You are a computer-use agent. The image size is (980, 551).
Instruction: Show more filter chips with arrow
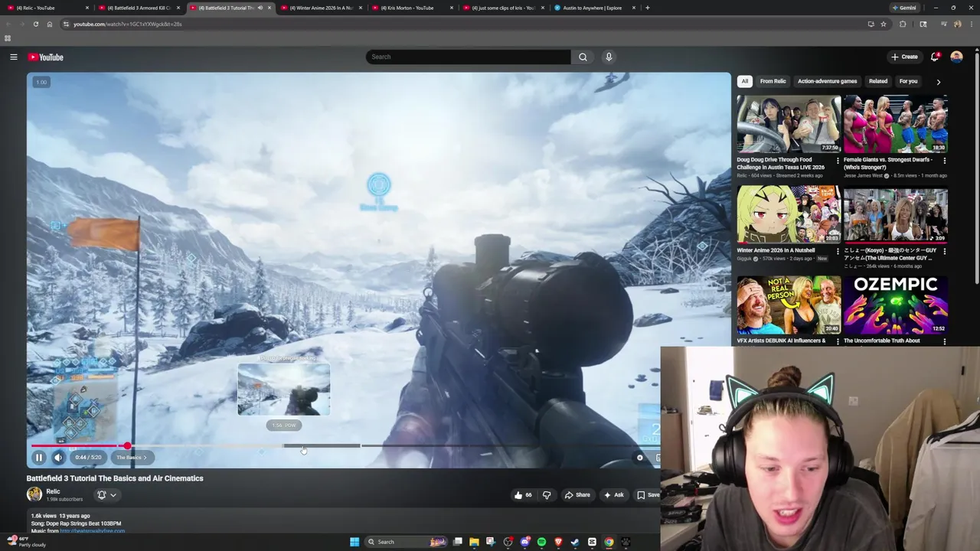[939, 82]
